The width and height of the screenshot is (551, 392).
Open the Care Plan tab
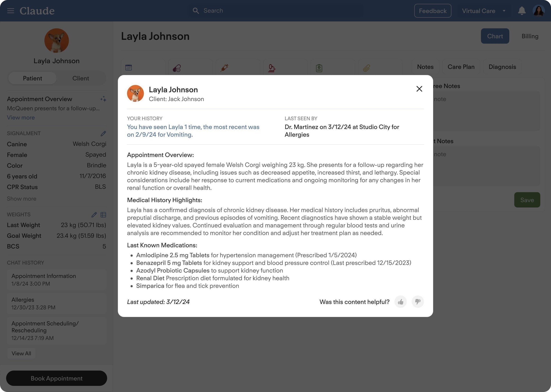(461, 67)
